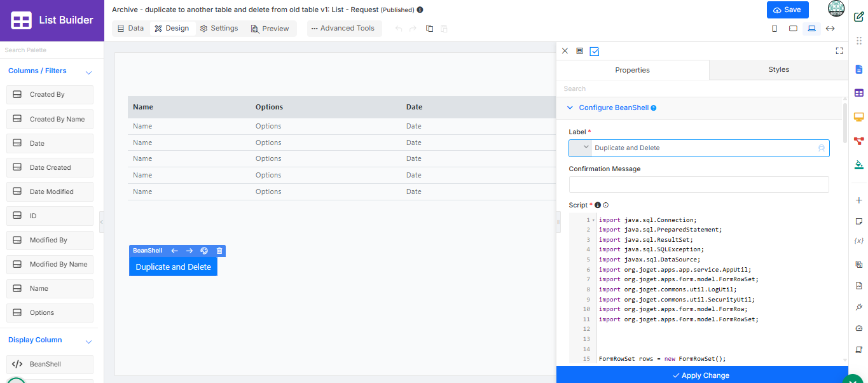
Task: Click the blue checkmark icon in properties header
Action: coord(595,51)
